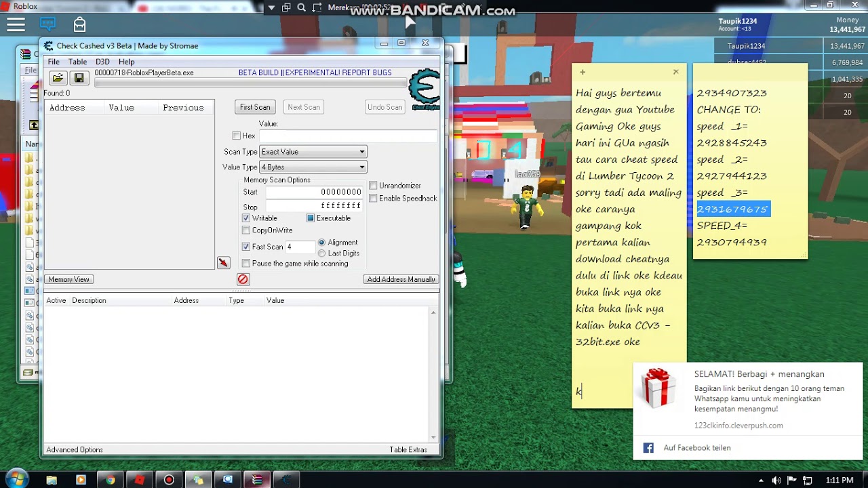This screenshot has width=868, height=488.
Task: Open the Roblox chat bubble icon
Action: tap(47, 24)
